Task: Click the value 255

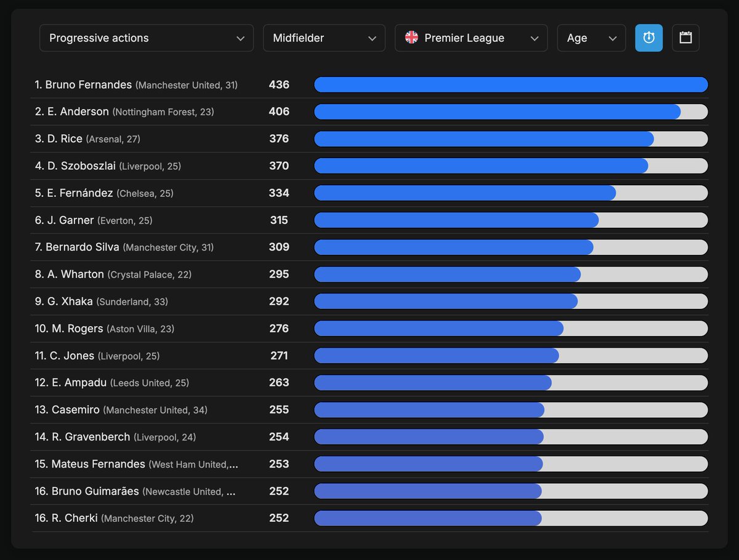Action: [x=279, y=410]
